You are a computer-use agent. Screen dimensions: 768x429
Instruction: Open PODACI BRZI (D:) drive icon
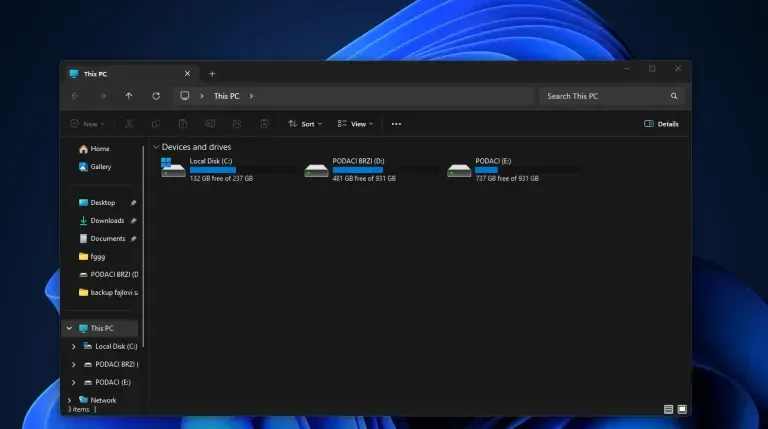point(316,170)
